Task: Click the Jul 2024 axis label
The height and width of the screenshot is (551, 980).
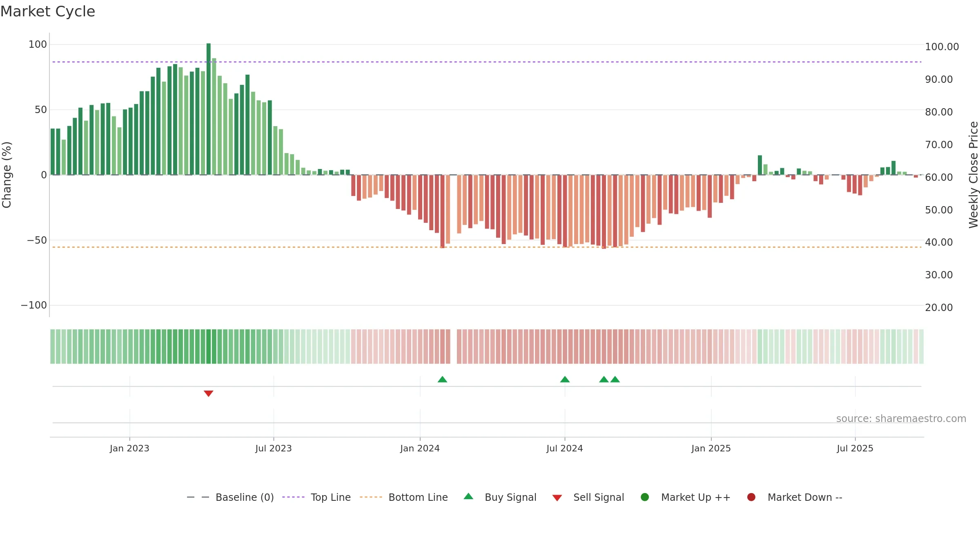Action: [x=565, y=448]
